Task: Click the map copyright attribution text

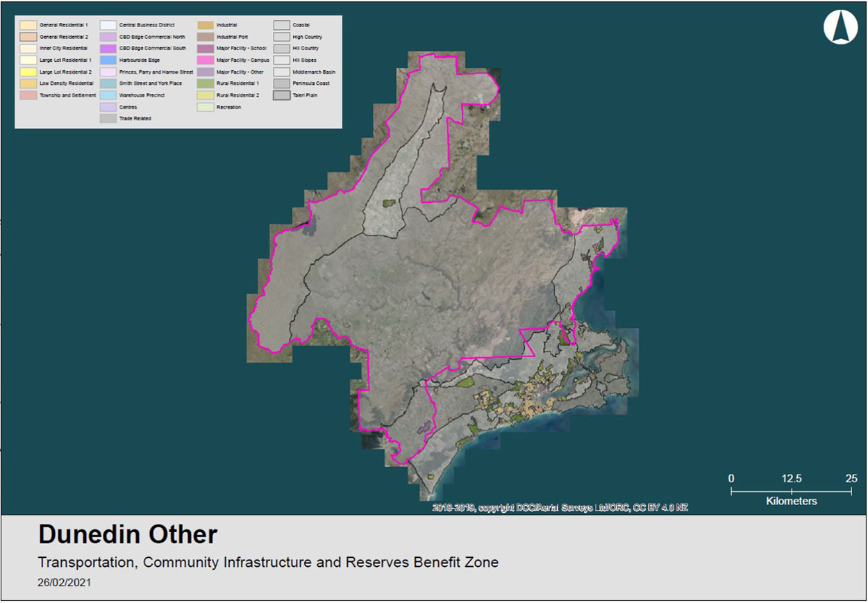Action: (560, 508)
